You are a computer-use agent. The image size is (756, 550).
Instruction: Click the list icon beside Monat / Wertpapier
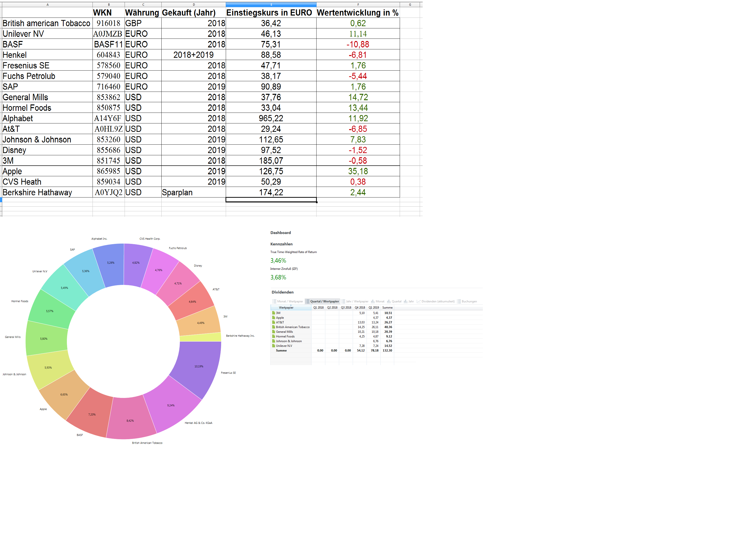pyautogui.click(x=274, y=301)
